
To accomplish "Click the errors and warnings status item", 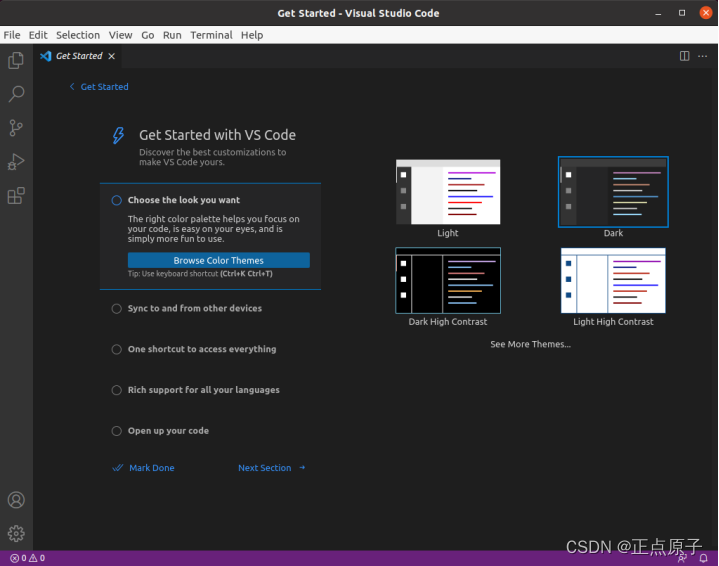I will coord(28,558).
